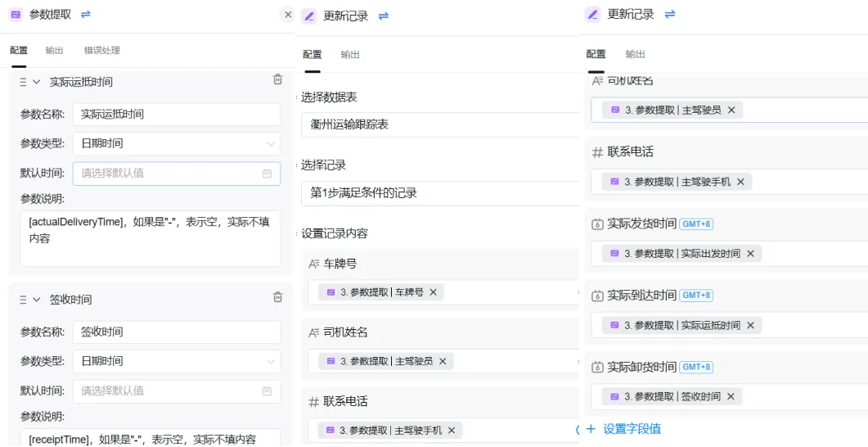This screenshot has height=447, width=868.
Task: Open 输出 tab in right 更新记录 panel
Action: pyautogui.click(x=635, y=54)
